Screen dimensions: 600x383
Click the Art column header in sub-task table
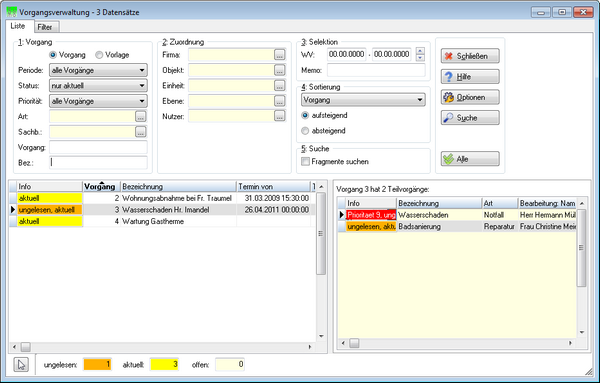(499, 203)
